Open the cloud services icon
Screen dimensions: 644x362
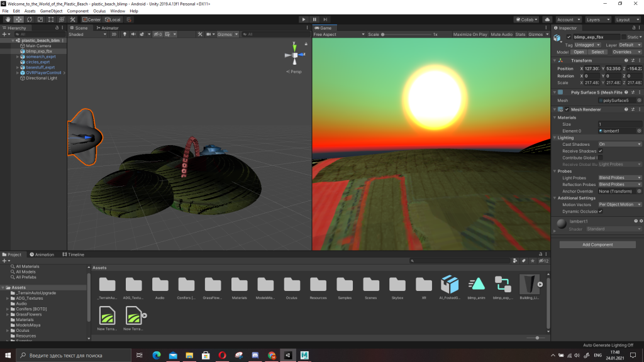(547, 19)
